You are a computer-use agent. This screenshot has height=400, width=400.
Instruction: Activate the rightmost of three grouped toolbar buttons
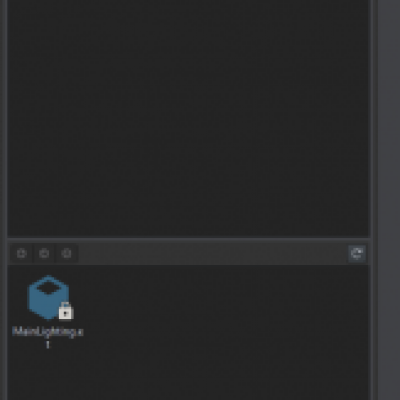point(67,253)
